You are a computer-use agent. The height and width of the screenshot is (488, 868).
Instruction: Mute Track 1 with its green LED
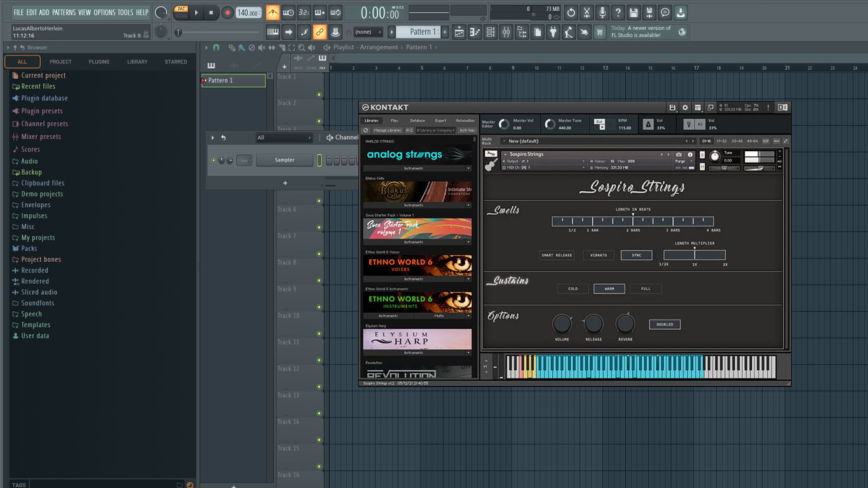coord(319,95)
